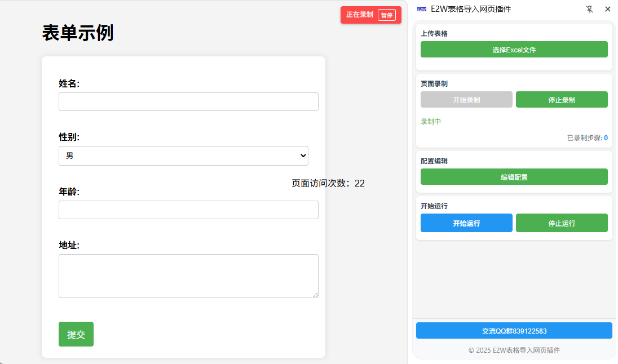
Task: Focus the 姓名 input field
Action: click(188, 101)
